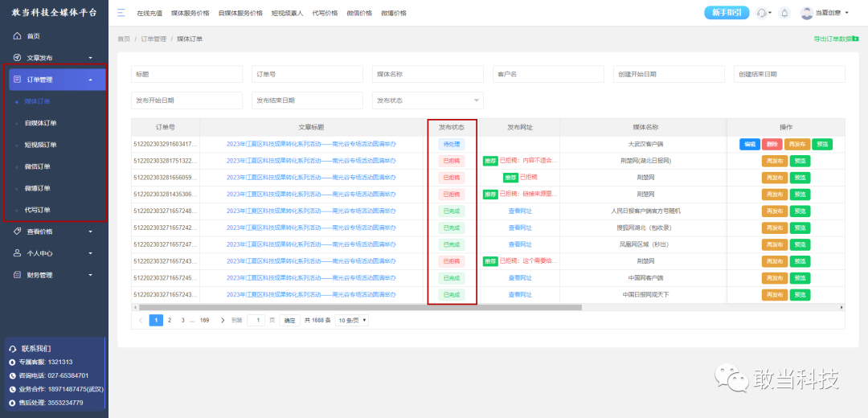
Task: Open the 发布状态 filter dropdown
Action: [x=428, y=100]
